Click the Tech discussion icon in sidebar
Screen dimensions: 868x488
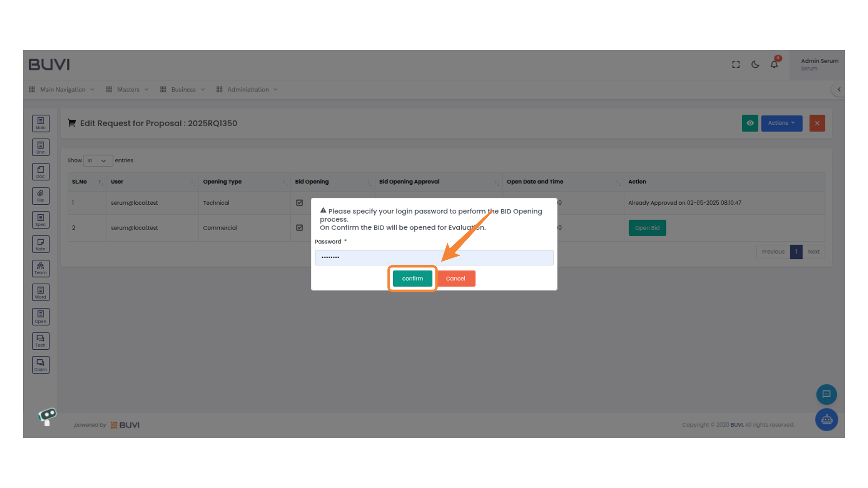[41, 341]
